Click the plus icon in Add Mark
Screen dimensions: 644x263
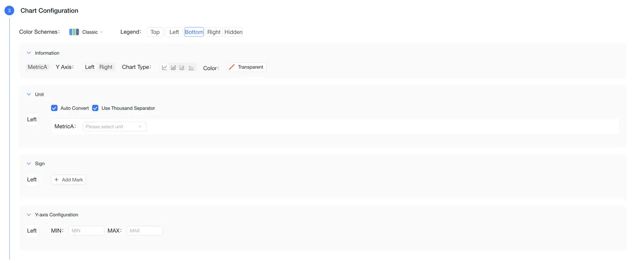(56, 180)
